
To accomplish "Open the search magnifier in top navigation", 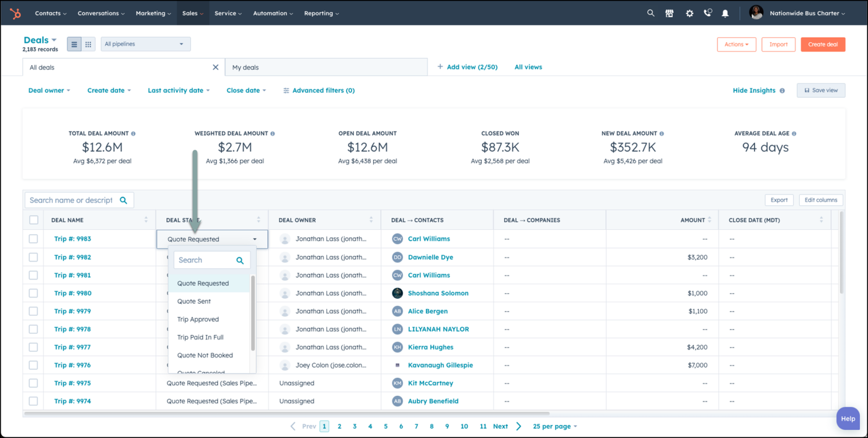I will pos(650,13).
